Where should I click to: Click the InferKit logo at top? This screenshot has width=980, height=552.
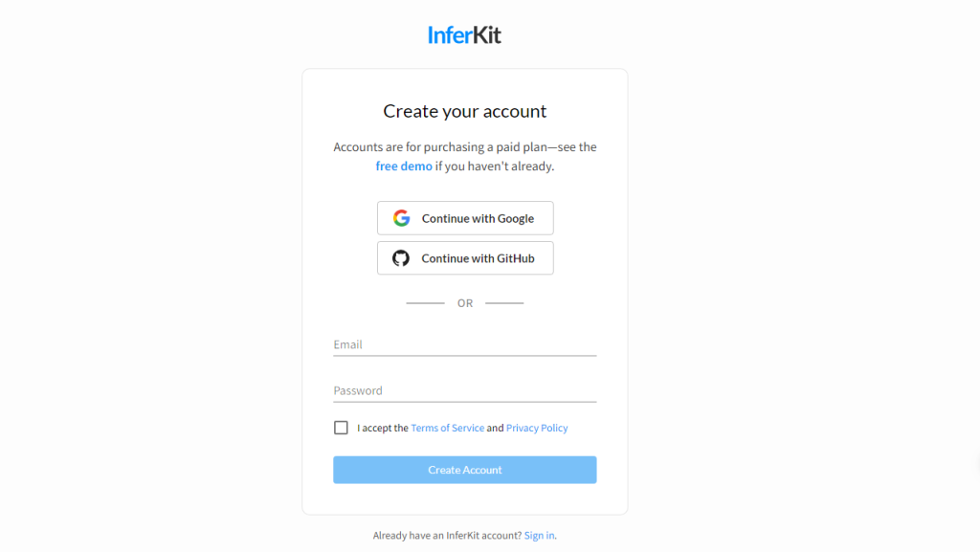(464, 35)
